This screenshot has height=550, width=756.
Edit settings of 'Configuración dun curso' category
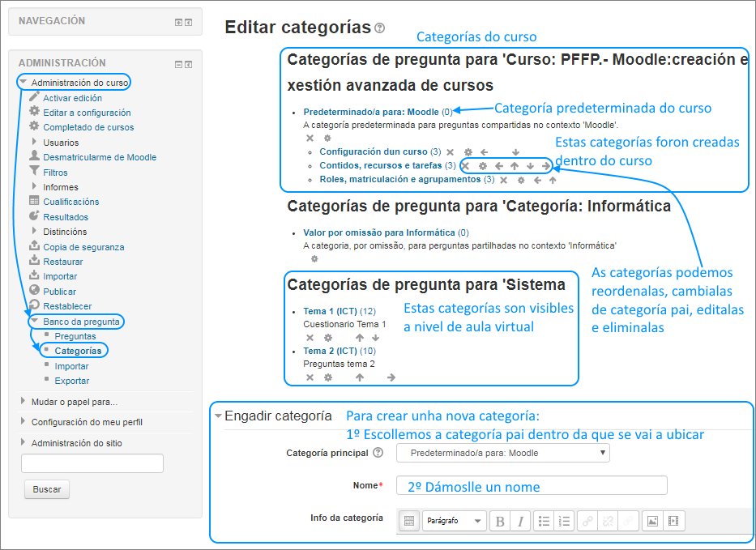point(468,151)
